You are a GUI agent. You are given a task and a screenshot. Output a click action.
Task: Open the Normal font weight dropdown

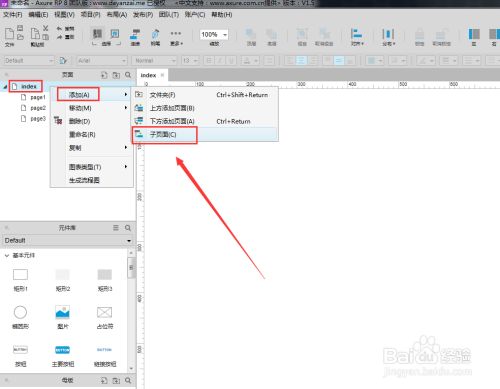tap(154, 60)
